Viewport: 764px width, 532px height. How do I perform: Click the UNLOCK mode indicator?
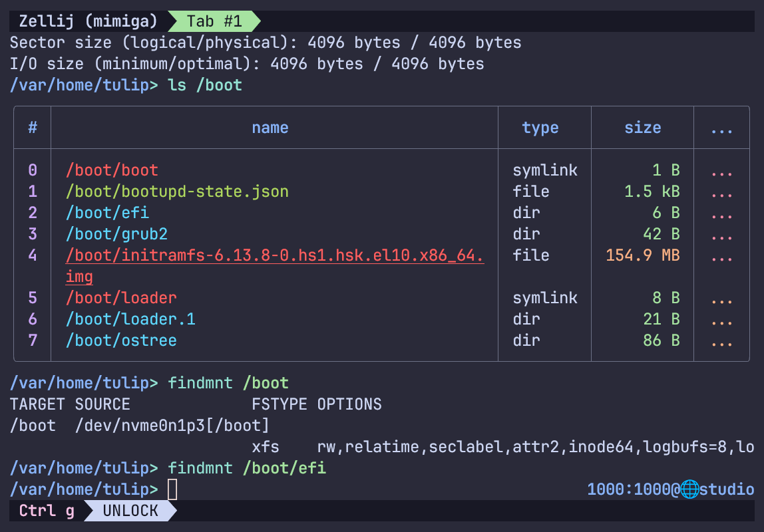pos(130,511)
